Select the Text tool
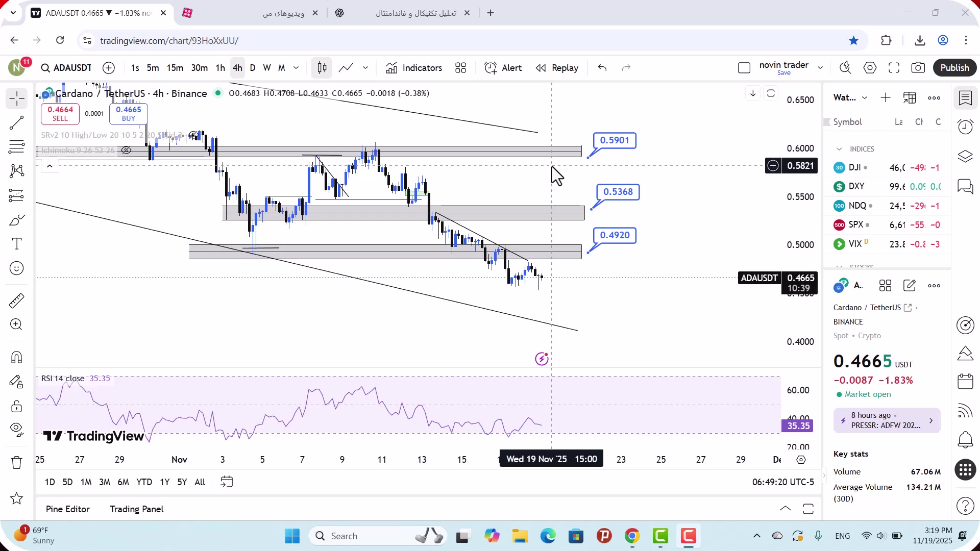 pyautogui.click(x=16, y=244)
